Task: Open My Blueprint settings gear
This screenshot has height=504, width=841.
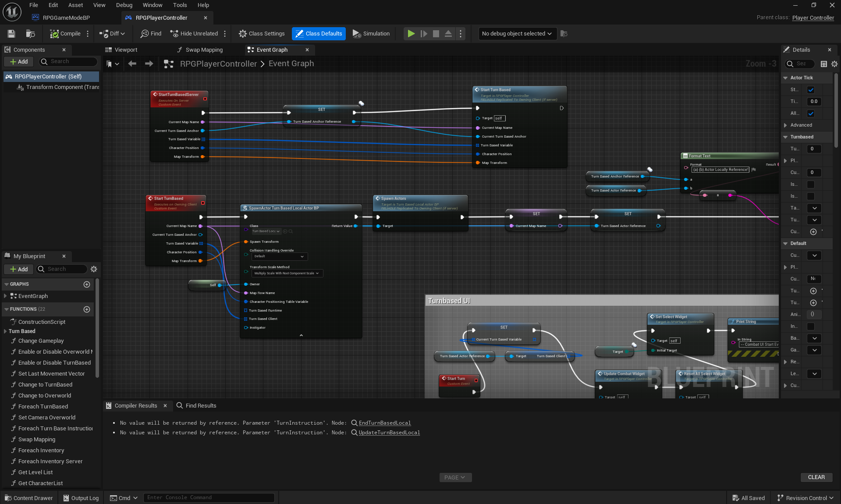Action: [94, 269]
